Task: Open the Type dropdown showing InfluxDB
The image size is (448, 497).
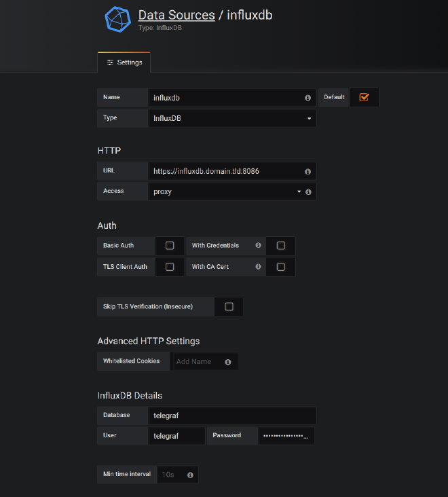Action: click(x=231, y=118)
